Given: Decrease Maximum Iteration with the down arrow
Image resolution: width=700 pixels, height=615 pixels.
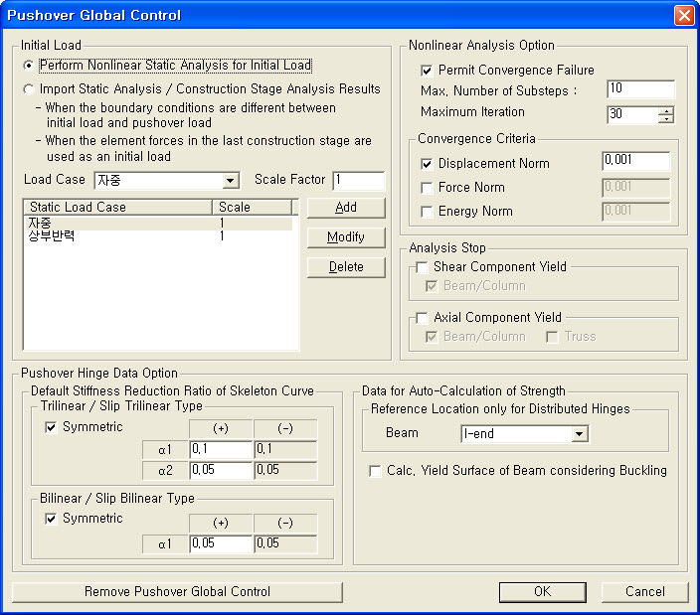Looking at the screenshot, I should click(x=666, y=119).
